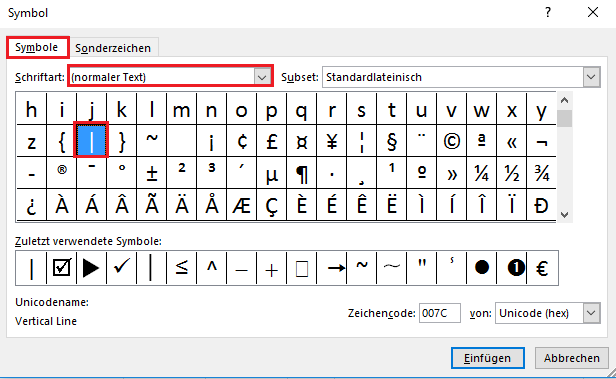Screen dimensions: 616x379
Task: Choose the double quote recent symbol
Action: 422,268
